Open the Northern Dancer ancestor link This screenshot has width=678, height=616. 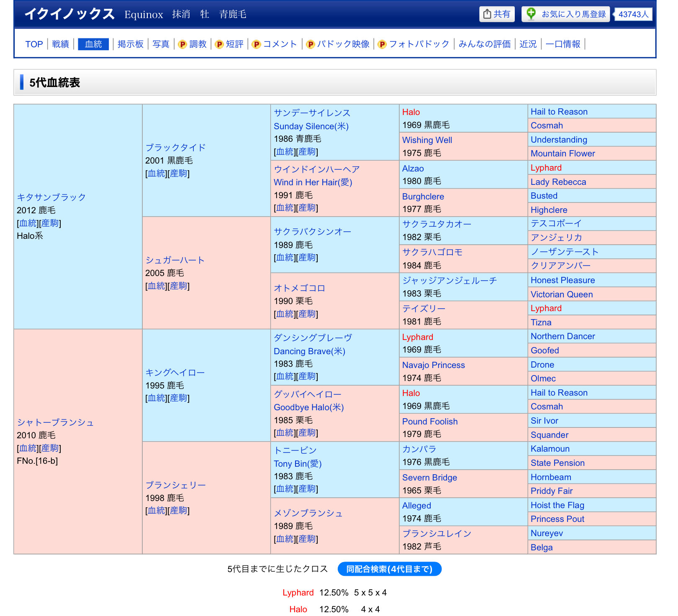tap(562, 336)
